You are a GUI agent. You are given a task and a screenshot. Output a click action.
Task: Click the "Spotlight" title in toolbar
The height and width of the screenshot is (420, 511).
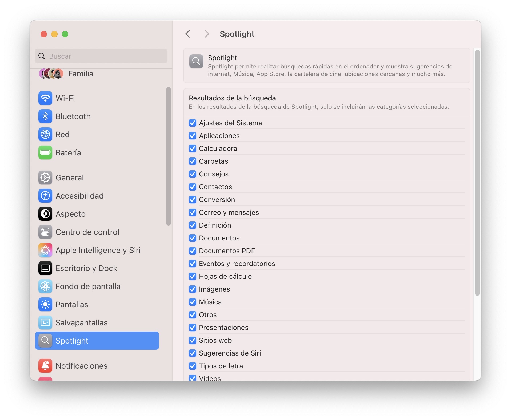pyautogui.click(x=237, y=34)
